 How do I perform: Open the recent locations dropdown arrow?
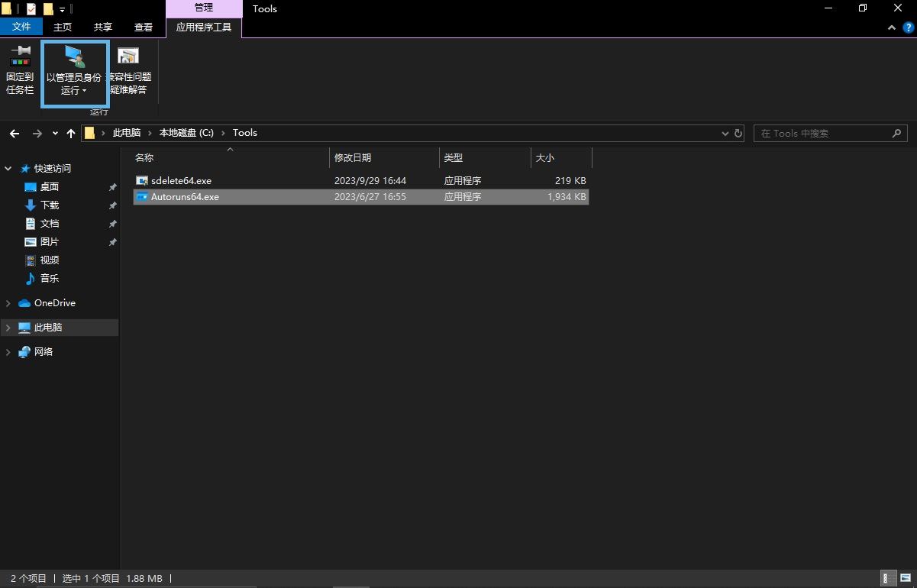tap(55, 133)
